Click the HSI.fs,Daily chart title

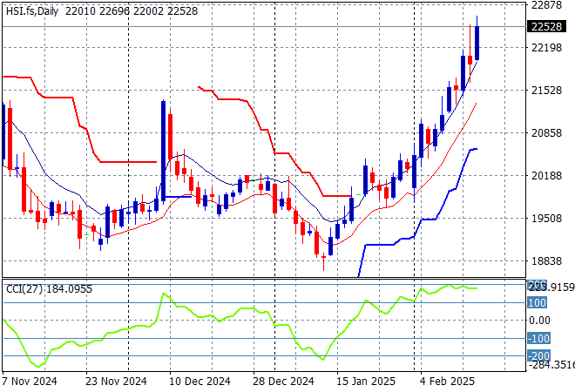point(32,11)
